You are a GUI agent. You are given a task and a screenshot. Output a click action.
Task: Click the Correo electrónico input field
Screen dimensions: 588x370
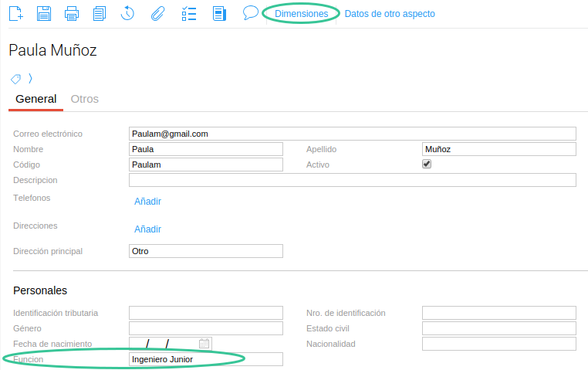(x=352, y=134)
